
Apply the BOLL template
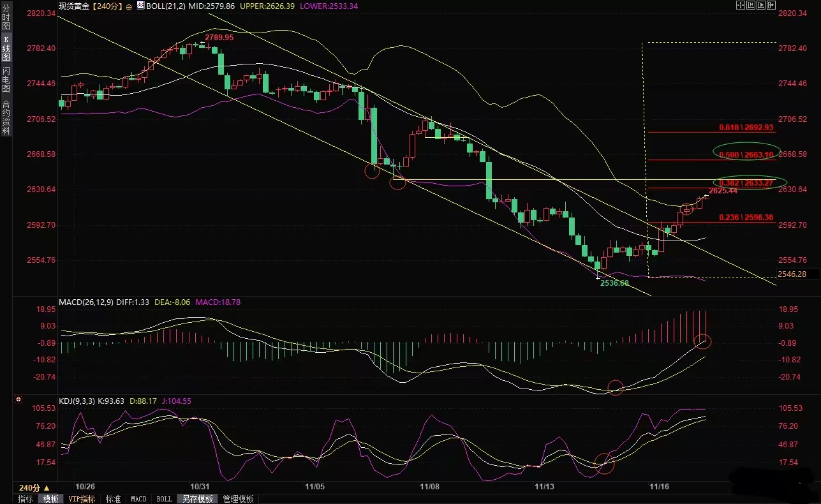pos(164,499)
